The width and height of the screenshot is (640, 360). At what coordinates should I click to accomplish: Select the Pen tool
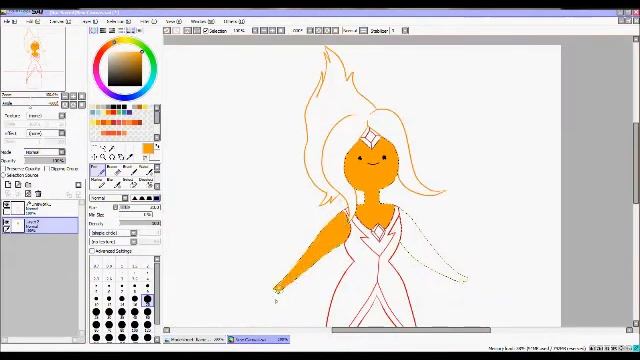97,170
